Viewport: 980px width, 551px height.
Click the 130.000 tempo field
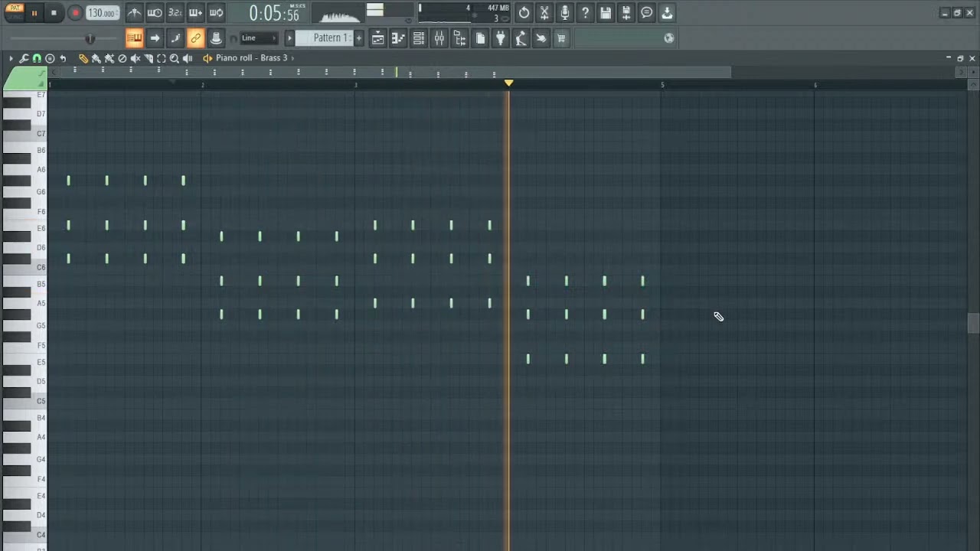coord(102,13)
